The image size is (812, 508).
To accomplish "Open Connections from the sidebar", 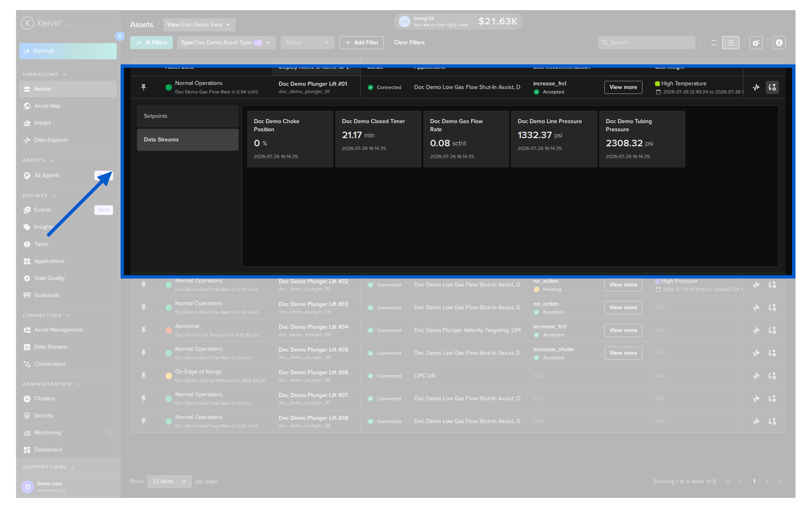I will pos(68,364).
